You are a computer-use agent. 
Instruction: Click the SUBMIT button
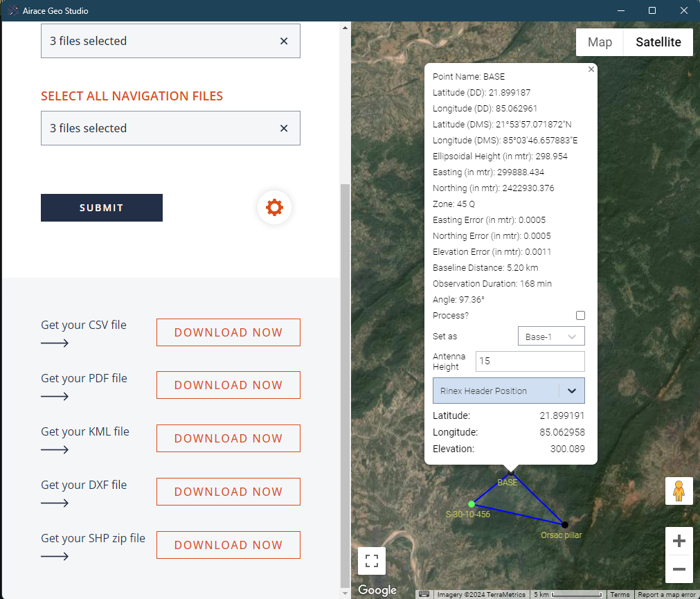(x=102, y=208)
